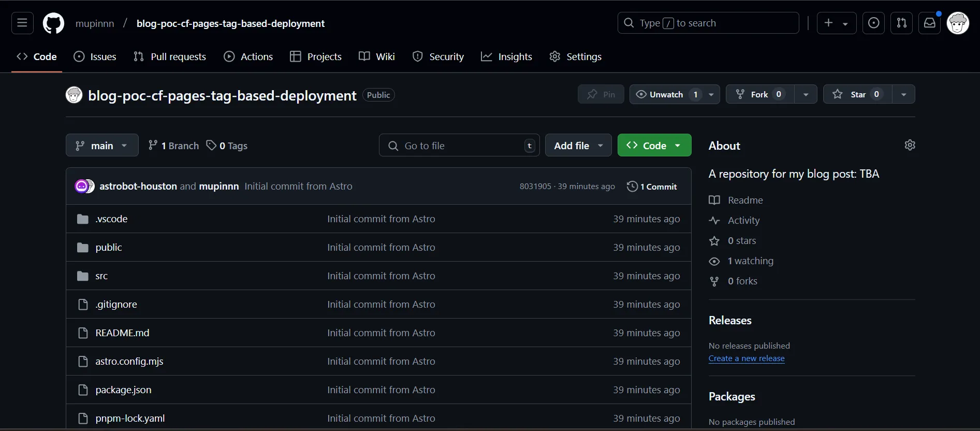Edit About details with gear icon
This screenshot has width=980, height=431.
point(910,145)
